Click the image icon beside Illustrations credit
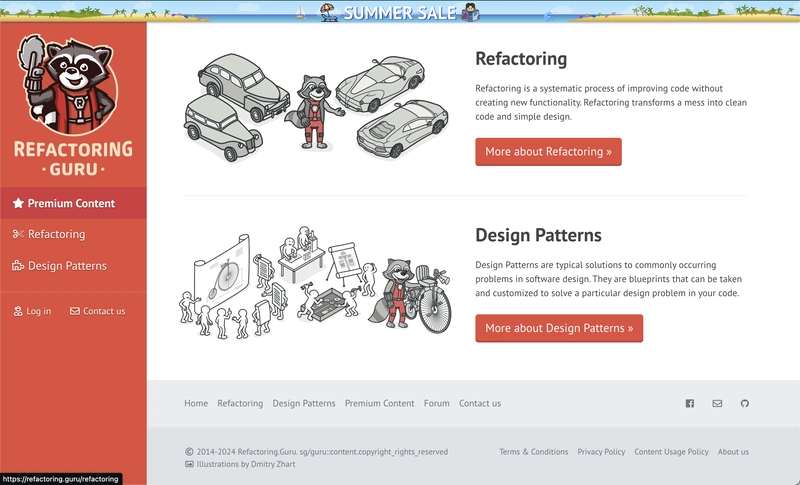Screen dimensions: 800x485 (189, 464)
